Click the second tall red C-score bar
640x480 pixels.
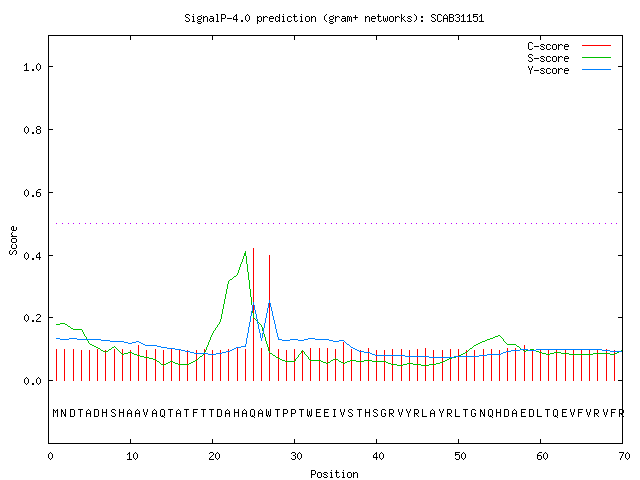coord(269,318)
